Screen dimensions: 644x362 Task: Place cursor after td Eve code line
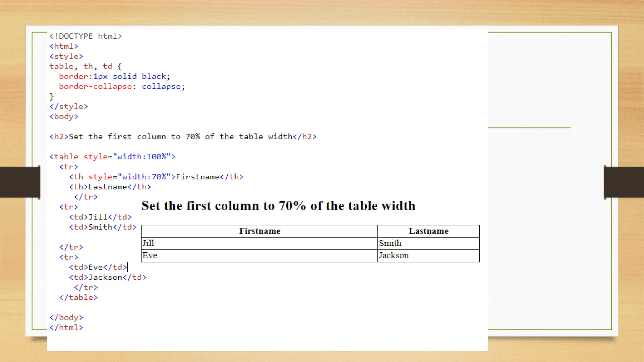click(x=127, y=267)
